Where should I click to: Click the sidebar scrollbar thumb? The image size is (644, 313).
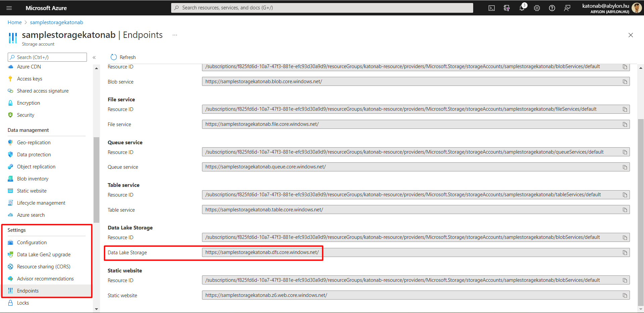[97, 180]
